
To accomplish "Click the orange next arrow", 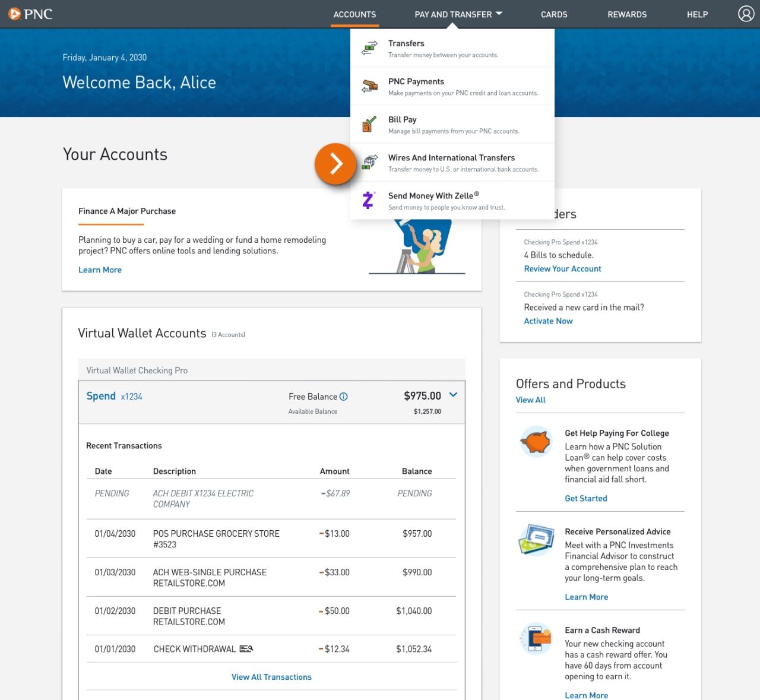I will (335, 164).
